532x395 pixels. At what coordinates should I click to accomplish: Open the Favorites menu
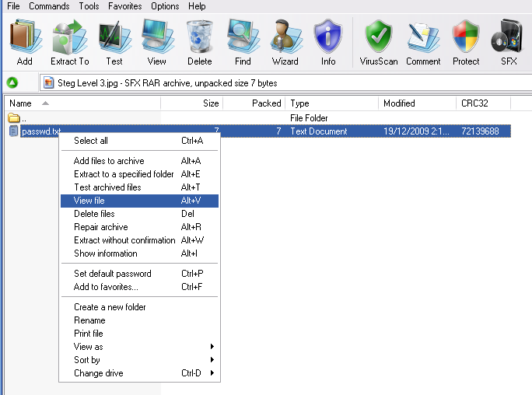click(125, 6)
